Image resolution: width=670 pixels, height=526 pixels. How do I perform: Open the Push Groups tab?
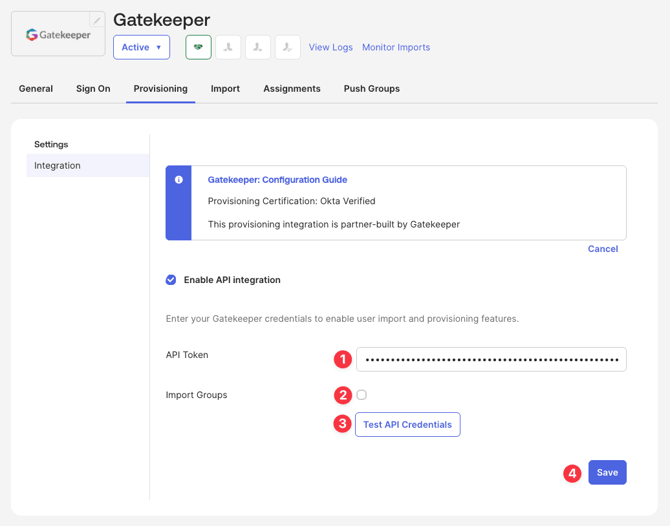click(x=371, y=89)
